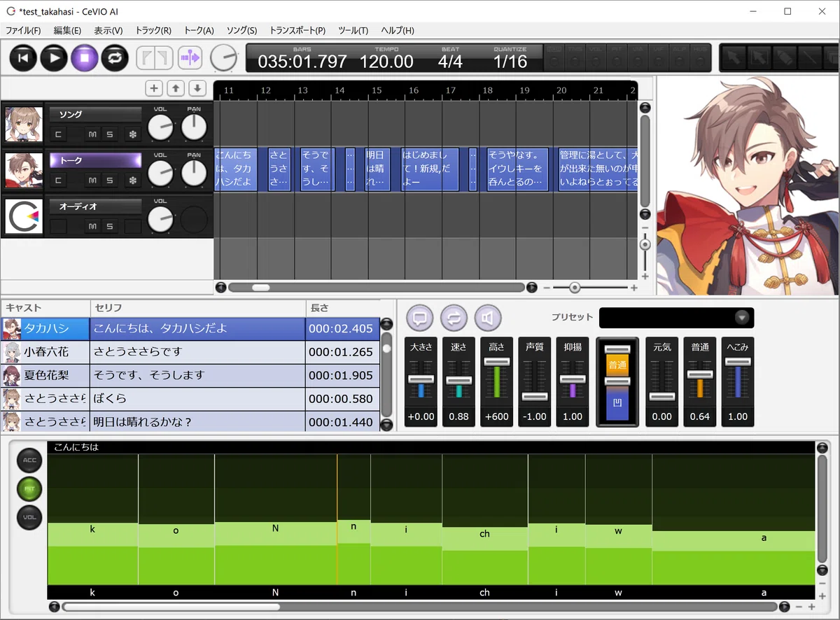The width and height of the screenshot is (840, 620).
Task: Freeze the ソング track with snowflake button
Action: pyautogui.click(x=132, y=134)
